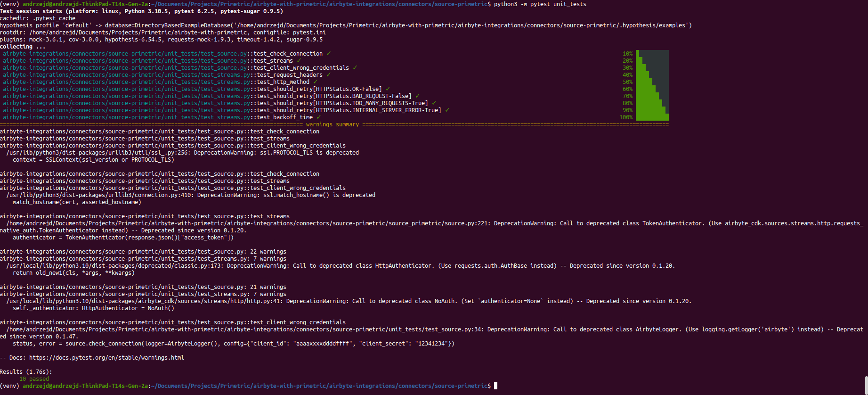
Task: Click the test_should_retry[HTTPStatus.TOO_MANY_REQUESTS-True] line
Action: (x=219, y=103)
